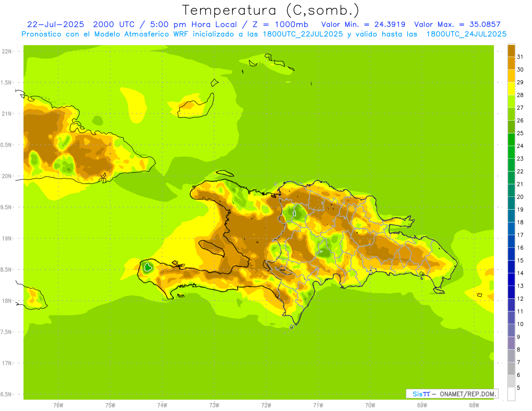
Task: Click the legend value '22'
Action: tap(520, 171)
